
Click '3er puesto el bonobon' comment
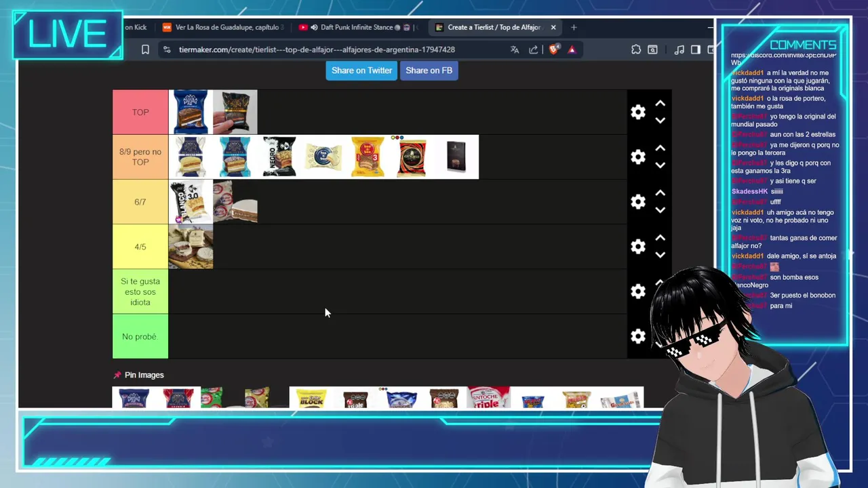803,296
